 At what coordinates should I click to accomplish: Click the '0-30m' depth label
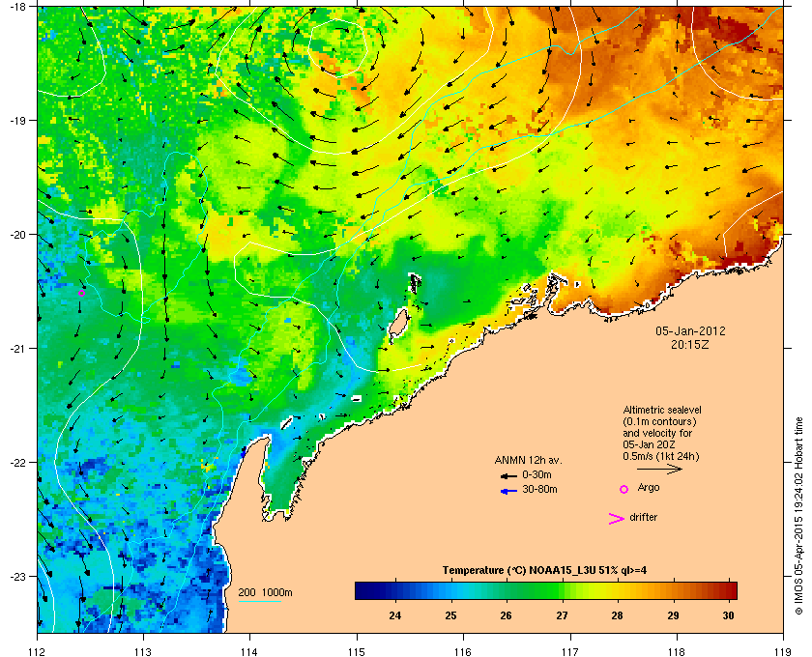tap(536, 474)
